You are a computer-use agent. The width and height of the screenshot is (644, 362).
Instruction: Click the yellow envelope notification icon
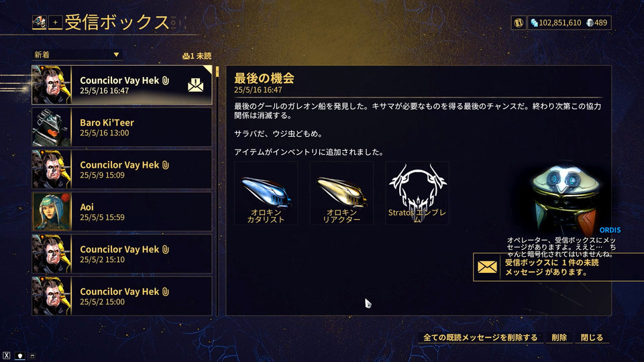[487, 267]
